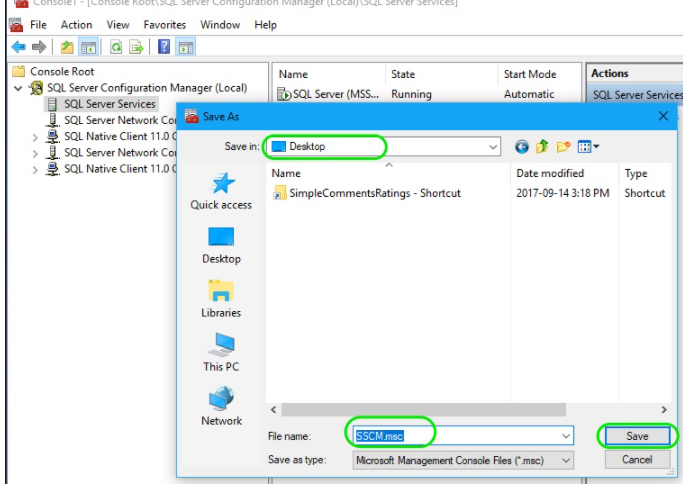Open the File menu
The width and height of the screenshot is (683, 488).
38,25
